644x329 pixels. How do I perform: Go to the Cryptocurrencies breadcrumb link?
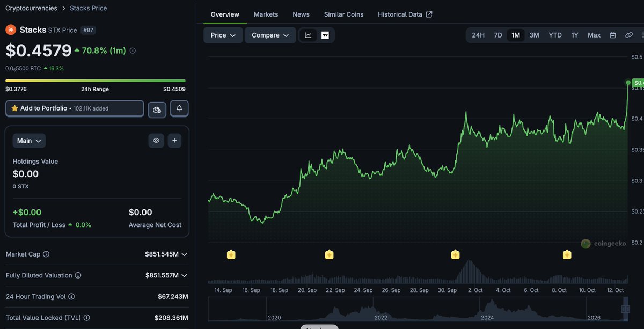pyautogui.click(x=31, y=8)
